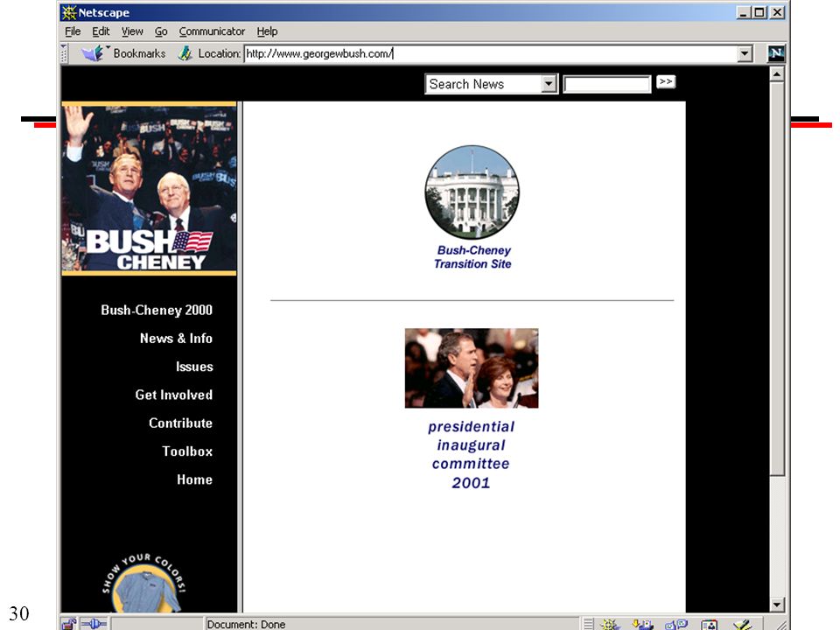
Task: Click the Netscape N throbber logo
Action: (776, 53)
